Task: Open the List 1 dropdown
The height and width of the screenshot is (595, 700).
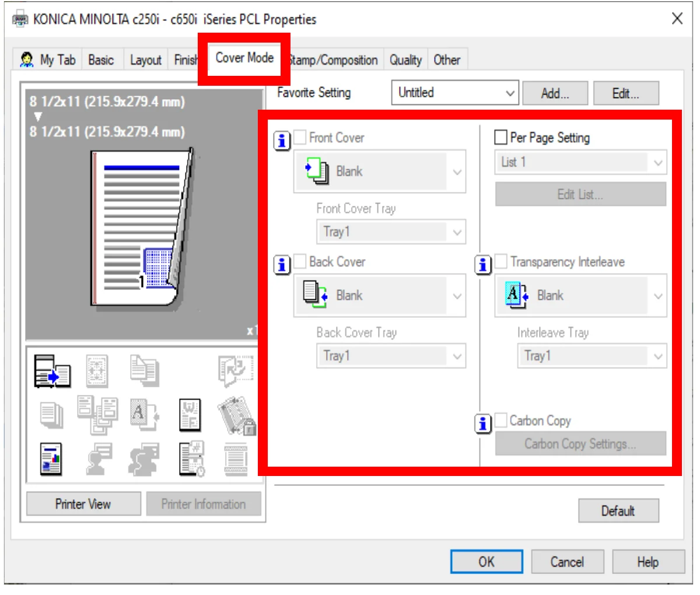Action: pyautogui.click(x=580, y=162)
